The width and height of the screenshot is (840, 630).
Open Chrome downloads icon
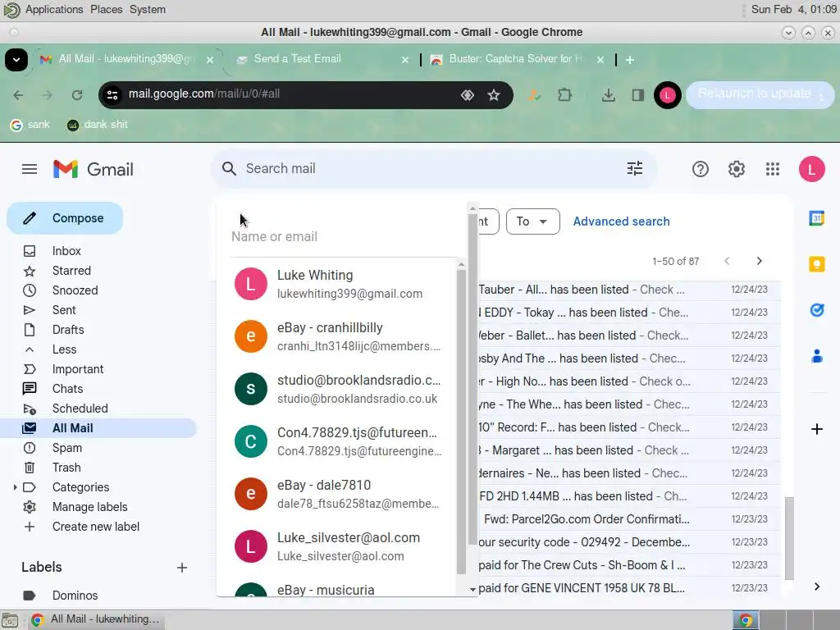coord(608,95)
